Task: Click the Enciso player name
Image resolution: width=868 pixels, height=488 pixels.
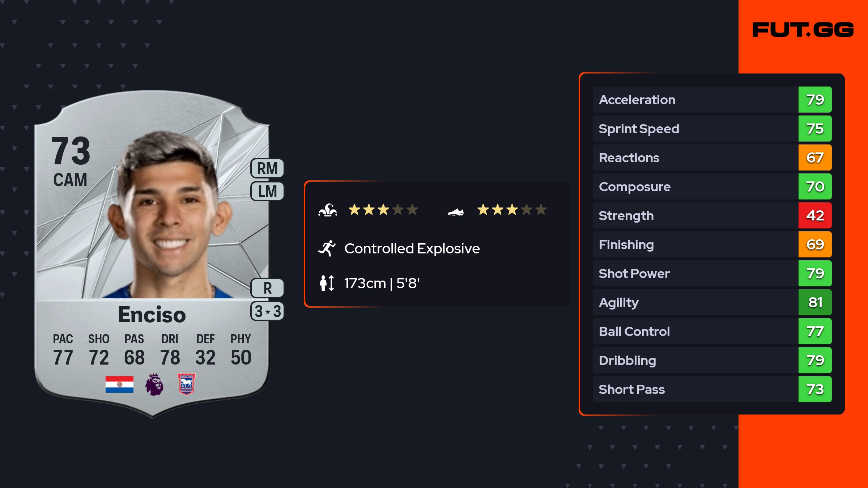Action: [152, 314]
